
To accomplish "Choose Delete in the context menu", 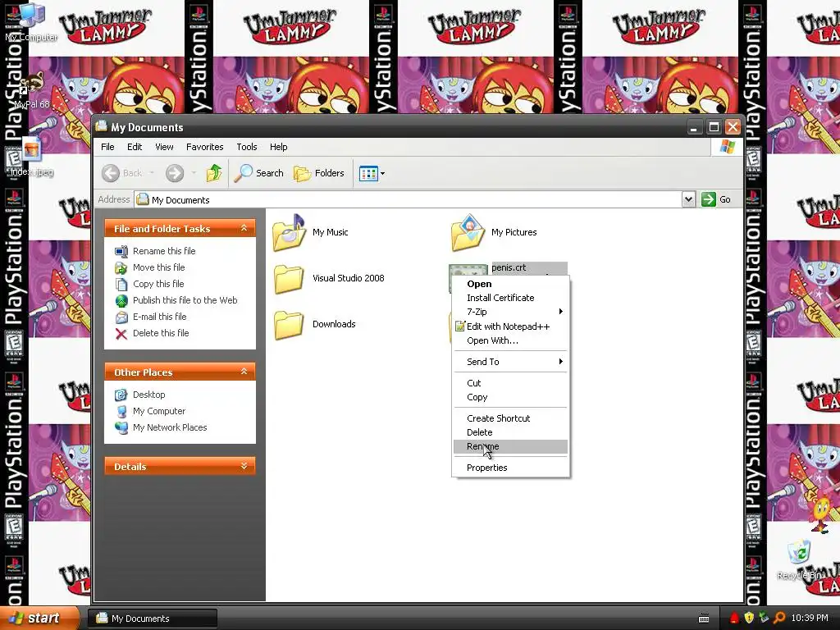I will tap(510, 432).
